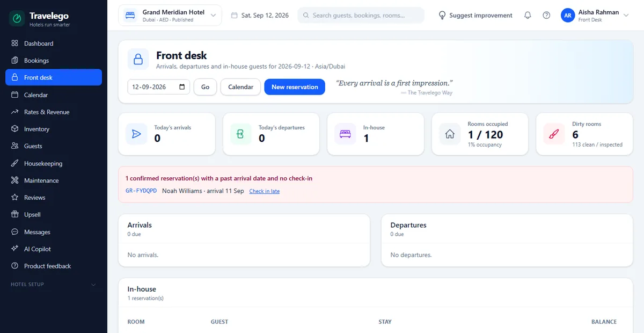This screenshot has height=333, width=644.
Task: Click the Housekeeping brush icon in sidebar
Action: (x=14, y=163)
